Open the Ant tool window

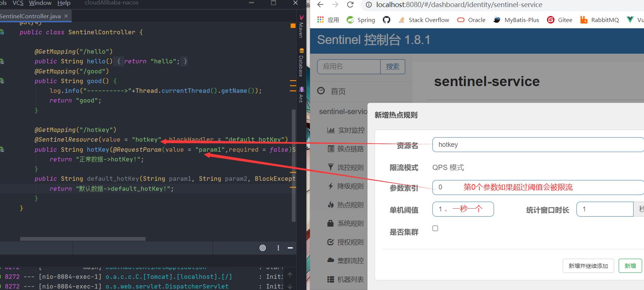click(301, 95)
